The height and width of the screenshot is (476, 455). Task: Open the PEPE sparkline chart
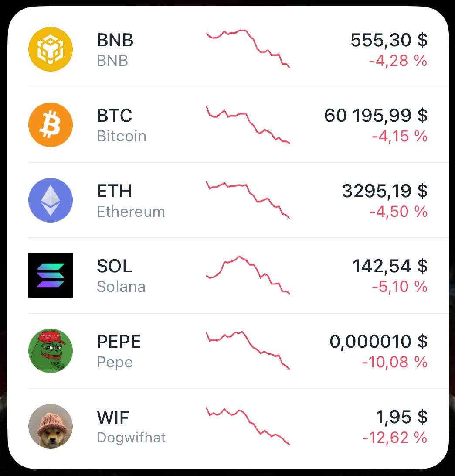click(248, 350)
